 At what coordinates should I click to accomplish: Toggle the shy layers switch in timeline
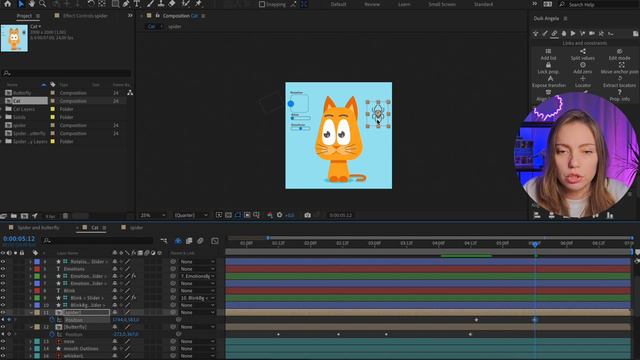(178, 241)
